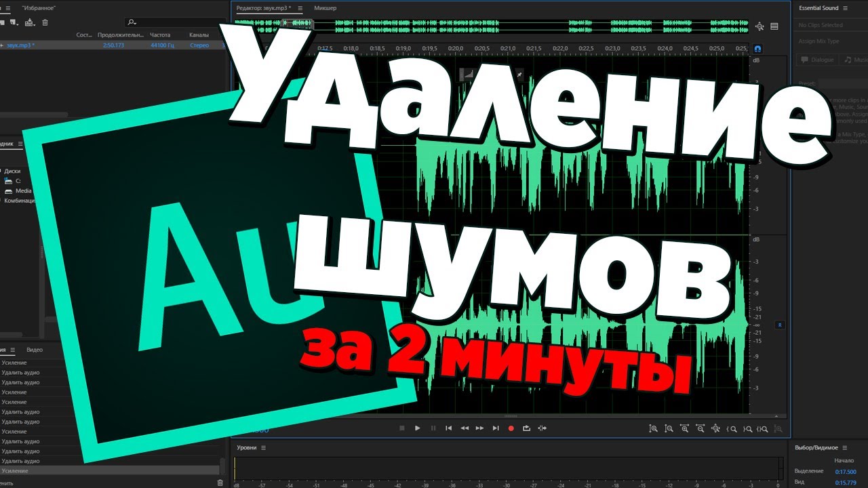The width and height of the screenshot is (868, 488).
Task: Select звук.mp3 file in files list
Action: tap(21, 45)
